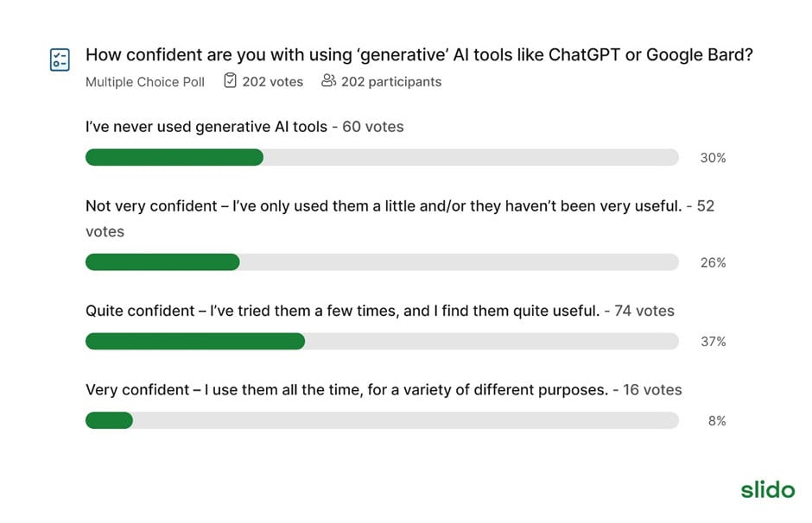
Task: Click the slido logo
Action: pyautogui.click(x=767, y=489)
